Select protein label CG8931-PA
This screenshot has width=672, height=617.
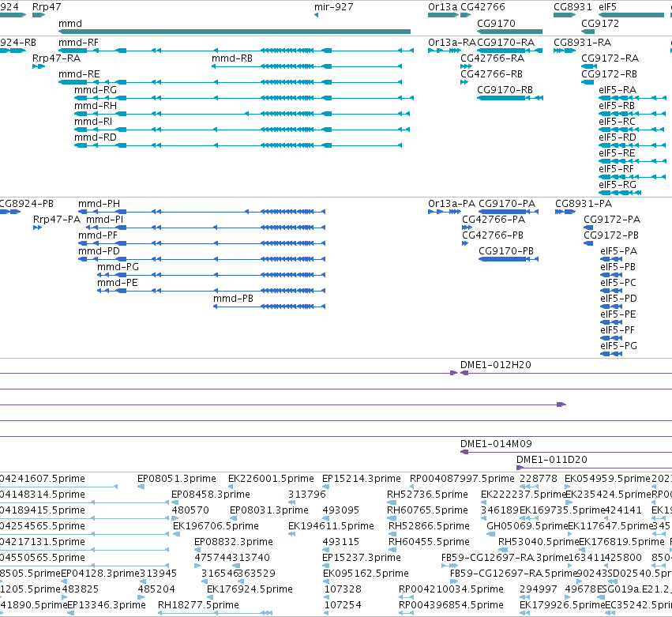coord(584,204)
